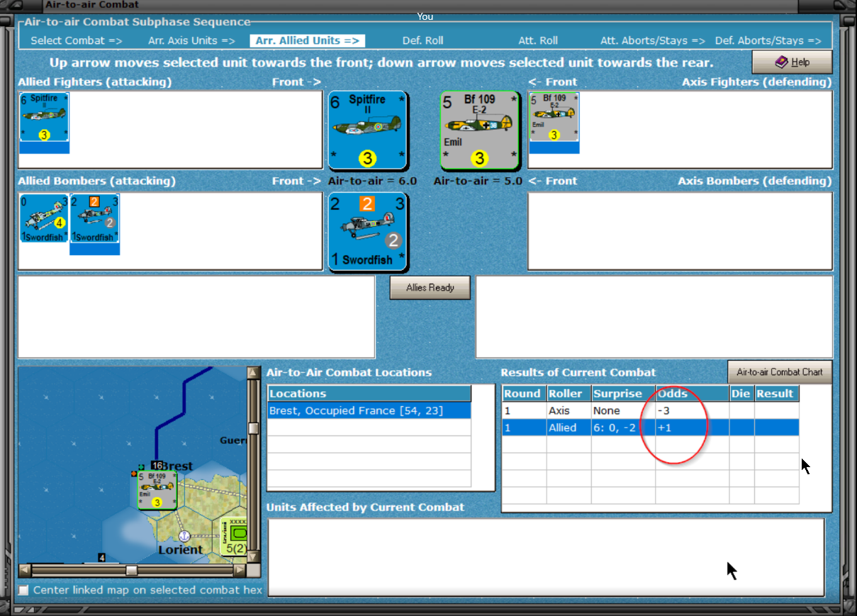857x616 pixels.
Task: Click the Allies Ready button
Action: tap(430, 288)
